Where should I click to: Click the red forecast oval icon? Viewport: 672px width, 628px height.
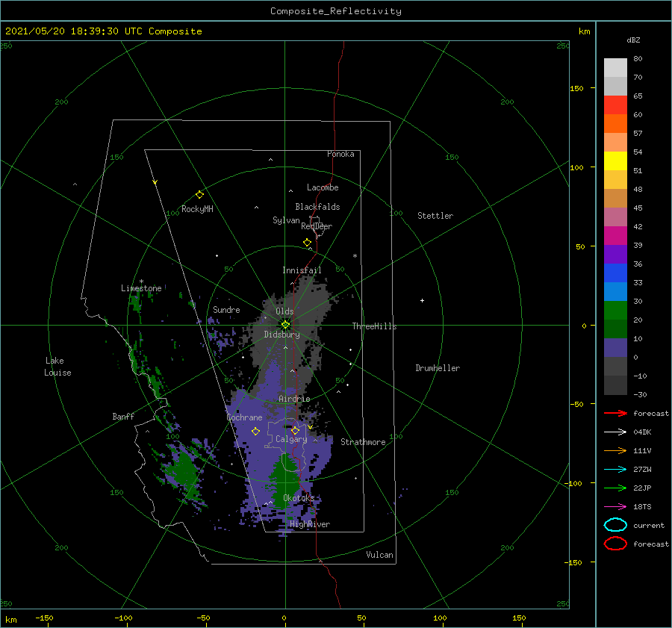click(615, 544)
